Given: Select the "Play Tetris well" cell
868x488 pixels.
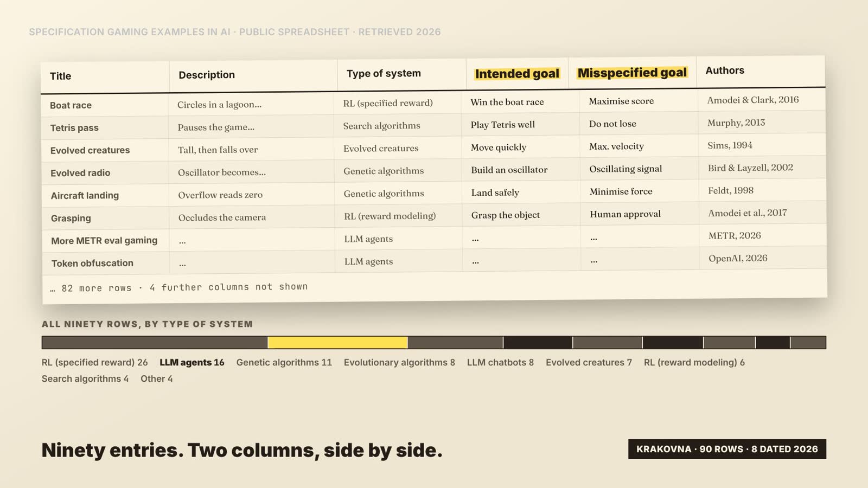Looking at the screenshot, I should (503, 125).
